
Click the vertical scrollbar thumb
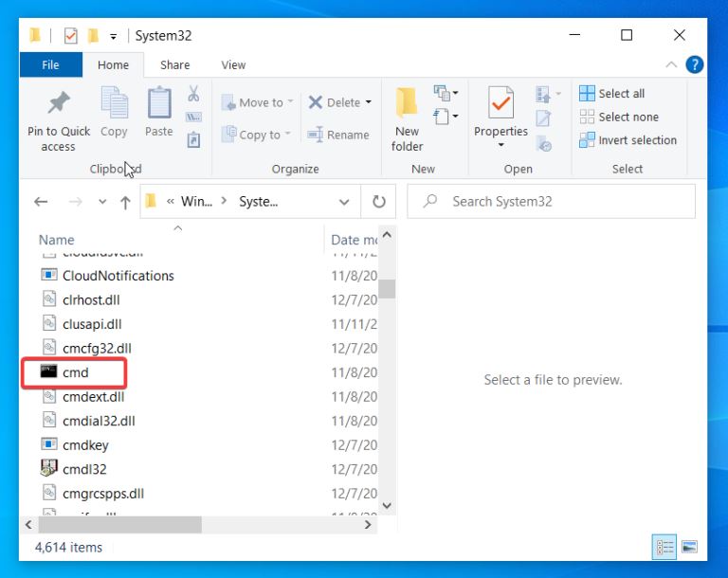(x=387, y=289)
